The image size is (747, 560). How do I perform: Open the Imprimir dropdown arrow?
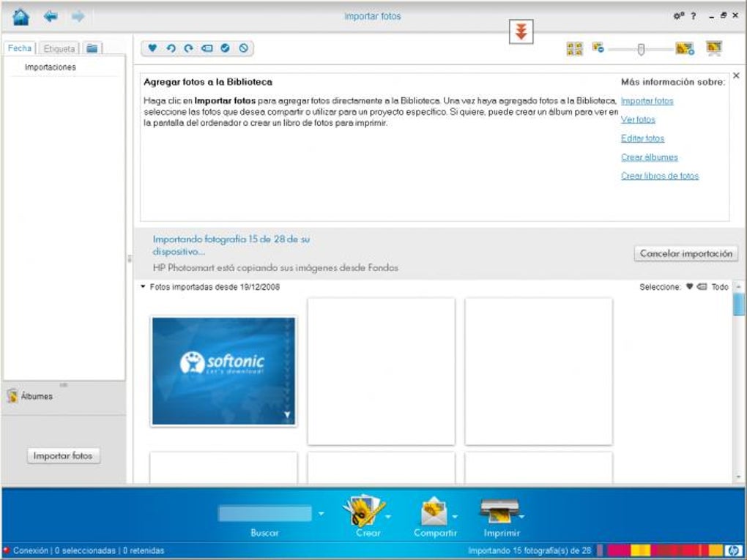coord(521,516)
